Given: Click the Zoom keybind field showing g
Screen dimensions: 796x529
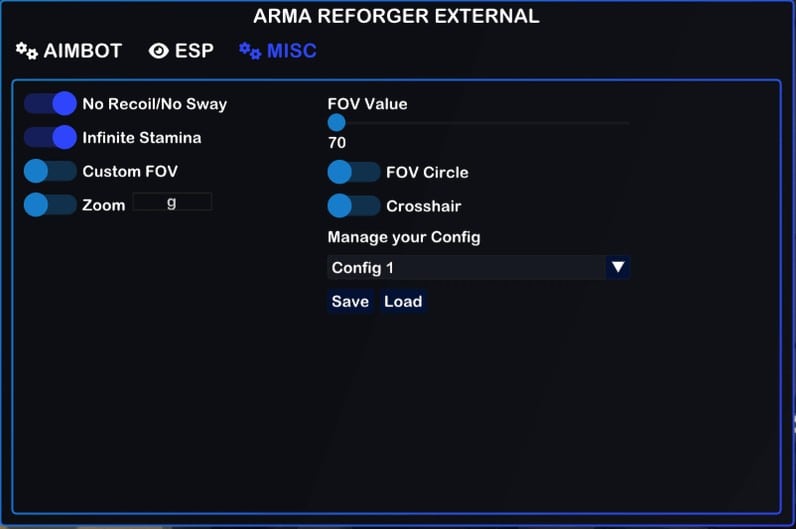Looking at the screenshot, I should point(172,202).
